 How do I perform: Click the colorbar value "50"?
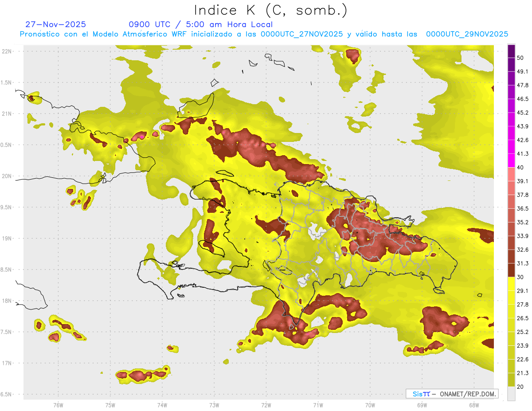(x=520, y=58)
